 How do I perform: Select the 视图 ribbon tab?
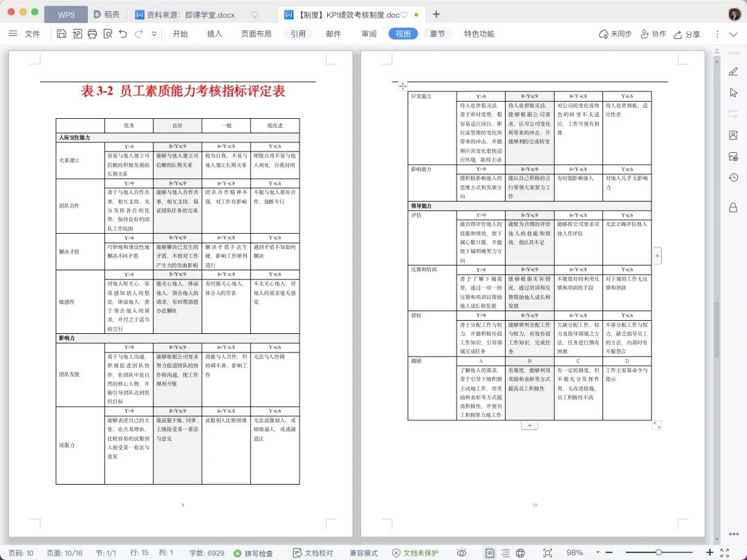[403, 34]
